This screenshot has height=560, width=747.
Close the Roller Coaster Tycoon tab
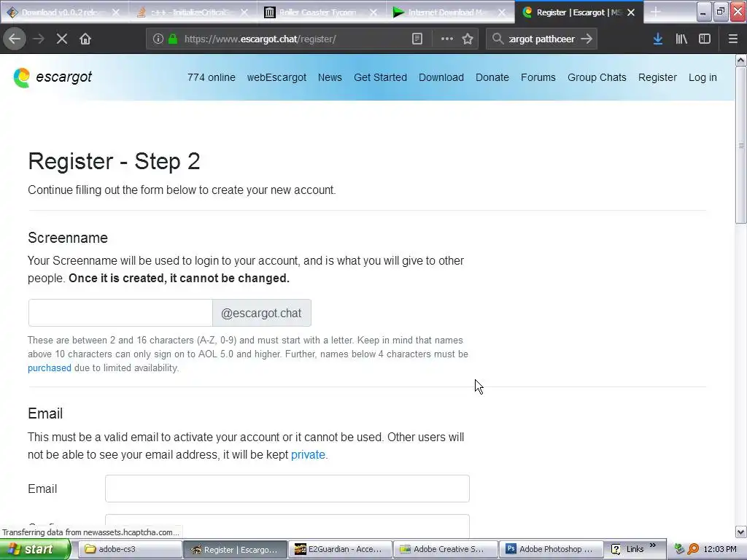[373, 12]
